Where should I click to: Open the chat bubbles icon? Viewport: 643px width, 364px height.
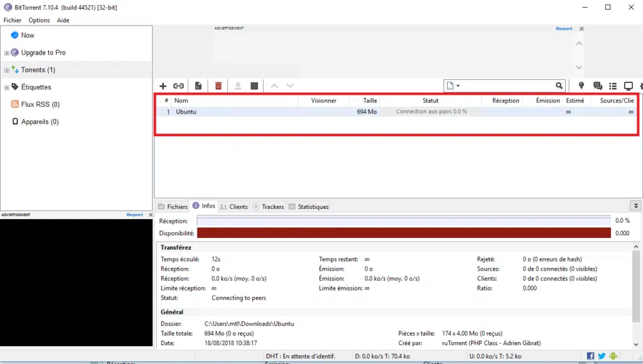tap(598, 86)
